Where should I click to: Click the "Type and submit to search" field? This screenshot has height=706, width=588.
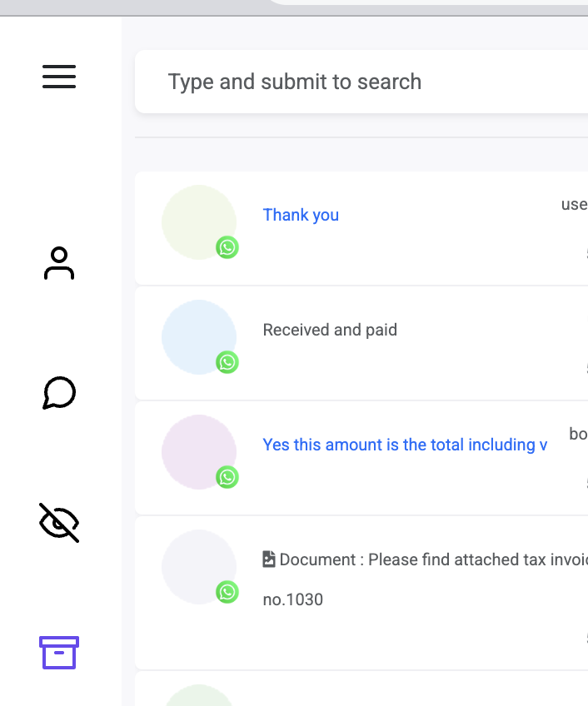tap(358, 82)
